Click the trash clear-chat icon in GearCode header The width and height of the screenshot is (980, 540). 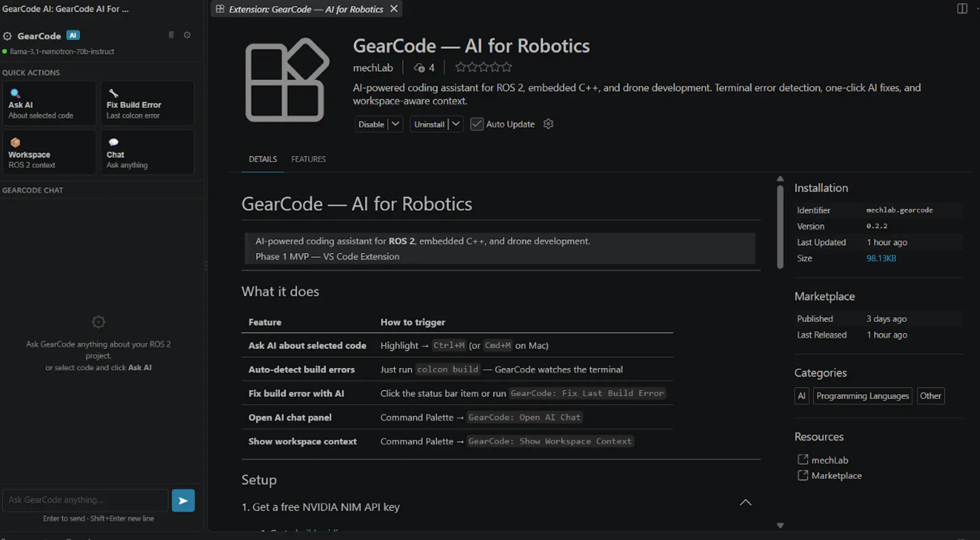coord(171,35)
